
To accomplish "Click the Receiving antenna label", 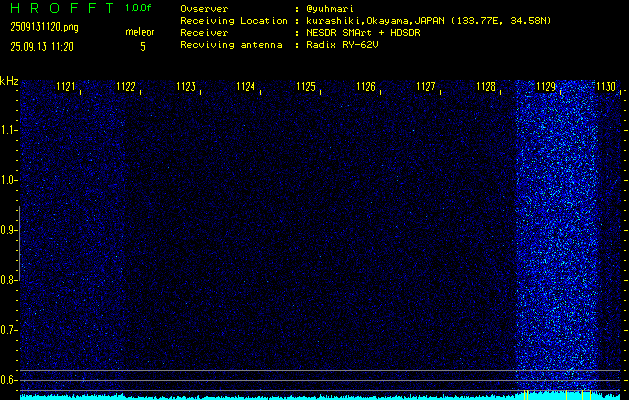I will (231, 45).
